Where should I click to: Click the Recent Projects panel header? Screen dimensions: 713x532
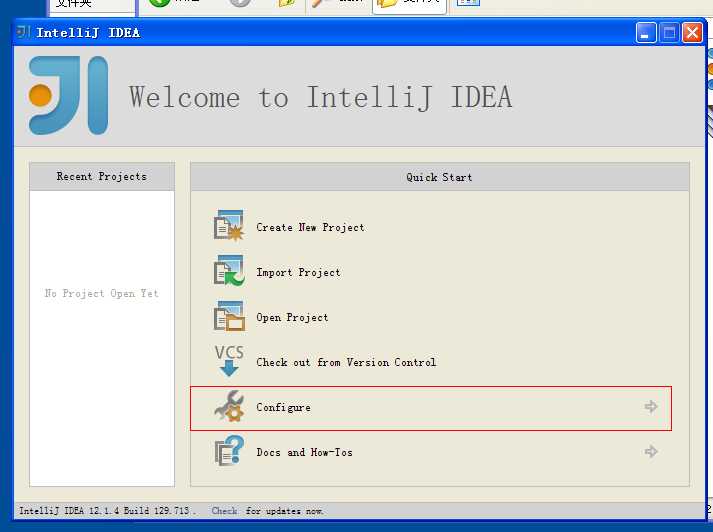(102, 176)
